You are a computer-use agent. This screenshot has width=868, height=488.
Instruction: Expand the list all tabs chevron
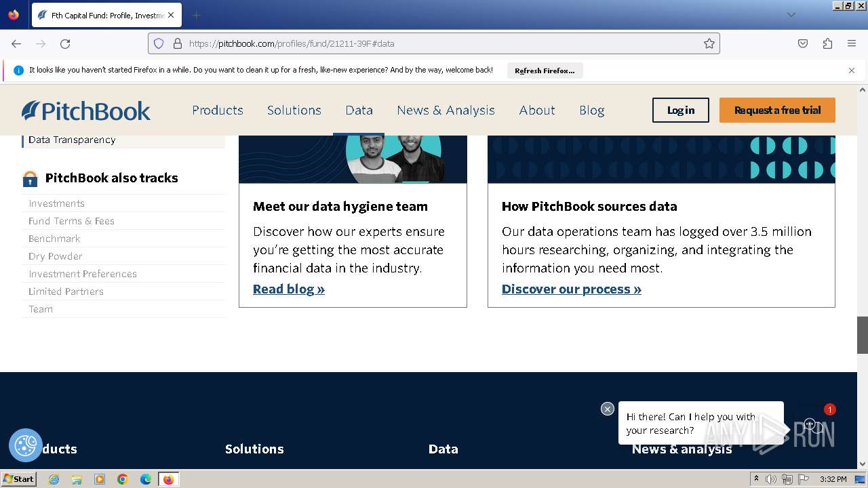(791, 15)
